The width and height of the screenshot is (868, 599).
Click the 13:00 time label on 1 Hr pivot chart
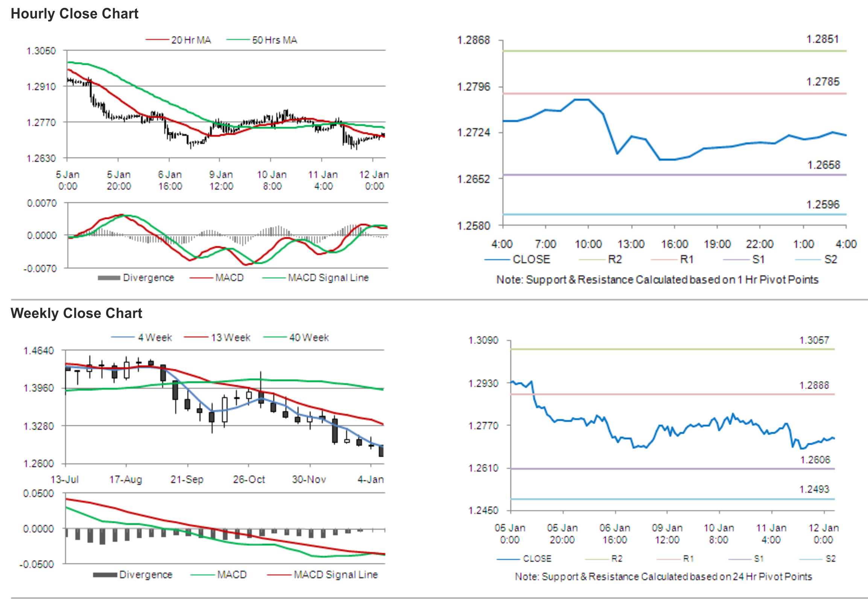point(631,244)
